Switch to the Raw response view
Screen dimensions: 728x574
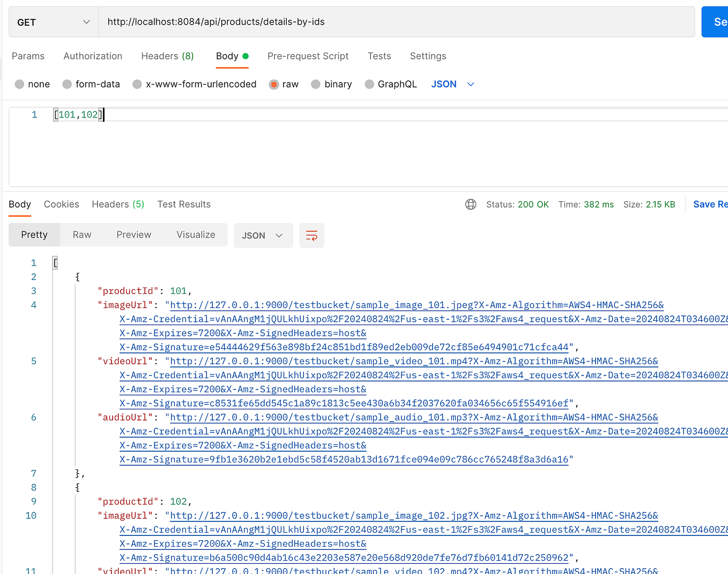pos(81,234)
